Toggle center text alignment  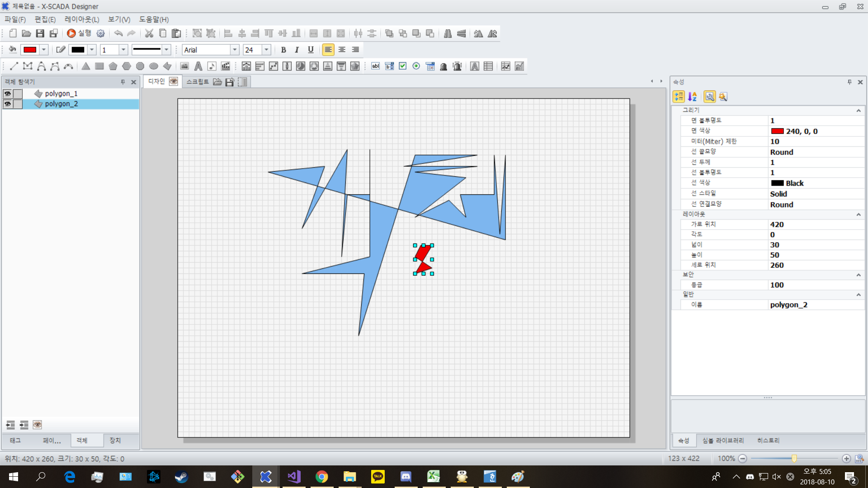click(342, 50)
